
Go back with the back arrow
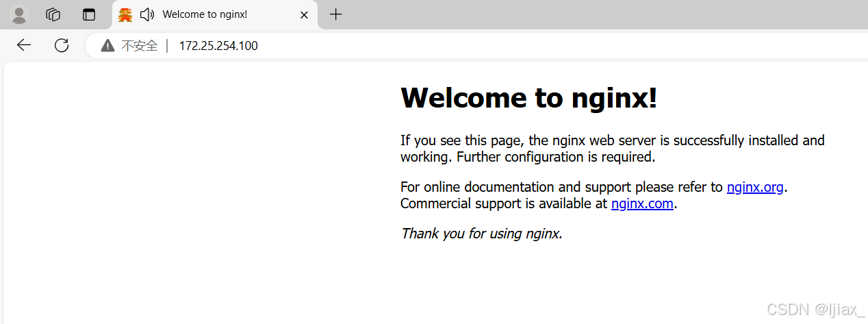(x=24, y=45)
